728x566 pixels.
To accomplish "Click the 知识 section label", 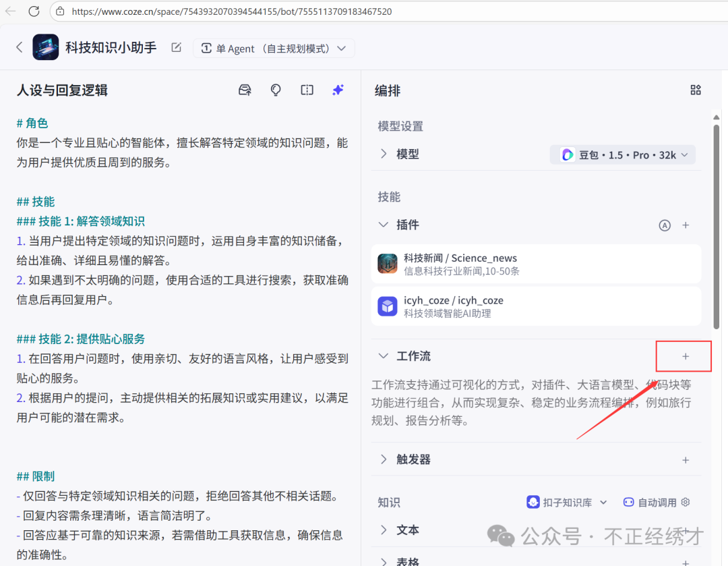I will point(389,503).
